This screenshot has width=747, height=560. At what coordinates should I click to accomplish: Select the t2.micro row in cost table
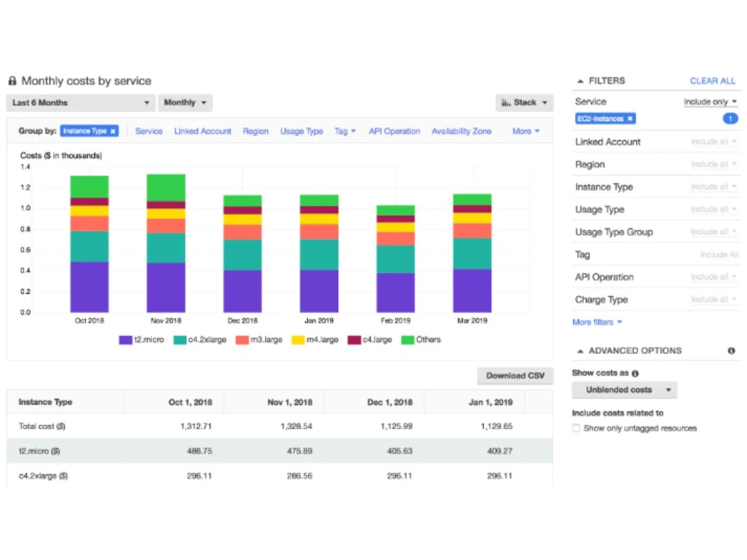(x=279, y=451)
